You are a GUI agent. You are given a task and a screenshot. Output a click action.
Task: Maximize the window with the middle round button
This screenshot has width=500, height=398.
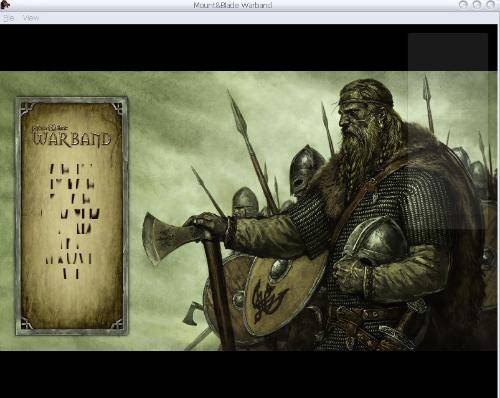pyautogui.click(x=477, y=5)
